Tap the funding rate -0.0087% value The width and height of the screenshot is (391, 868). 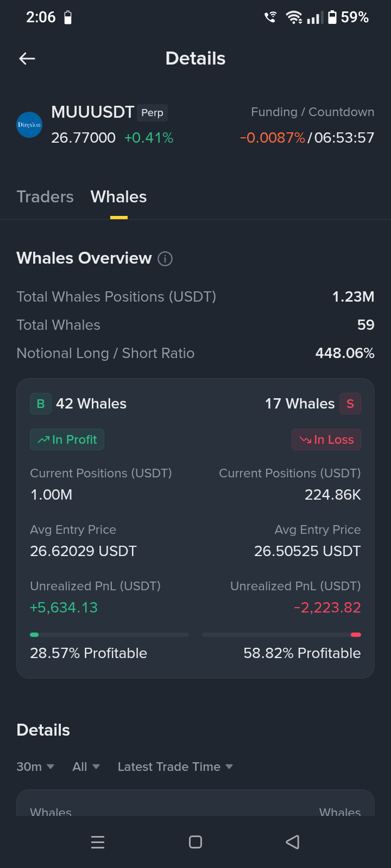coord(273,138)
